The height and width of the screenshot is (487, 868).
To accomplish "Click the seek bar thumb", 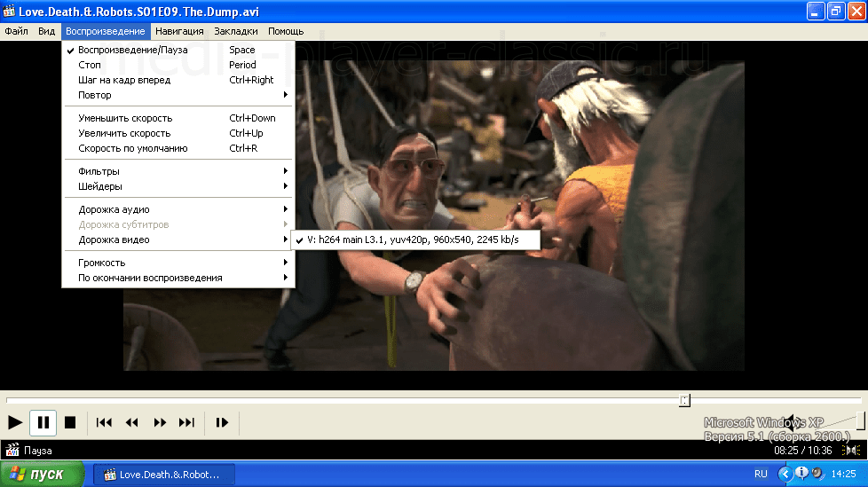I will click(x=685, y=400).
